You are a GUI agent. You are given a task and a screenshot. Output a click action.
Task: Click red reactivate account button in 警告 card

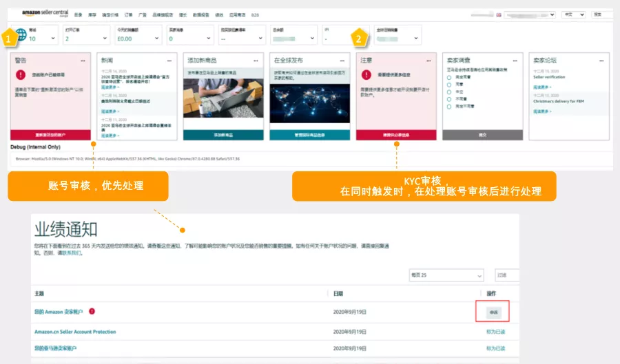[50, 135]
